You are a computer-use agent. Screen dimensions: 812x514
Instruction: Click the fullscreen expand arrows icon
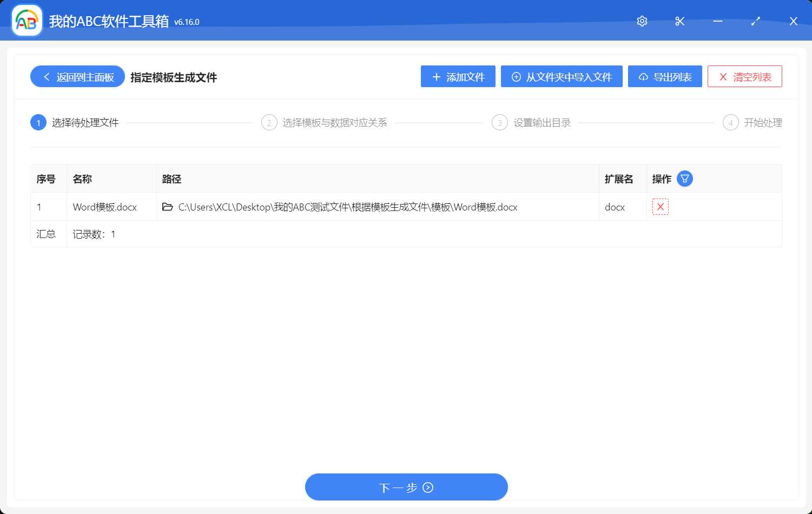pos(756,21)
